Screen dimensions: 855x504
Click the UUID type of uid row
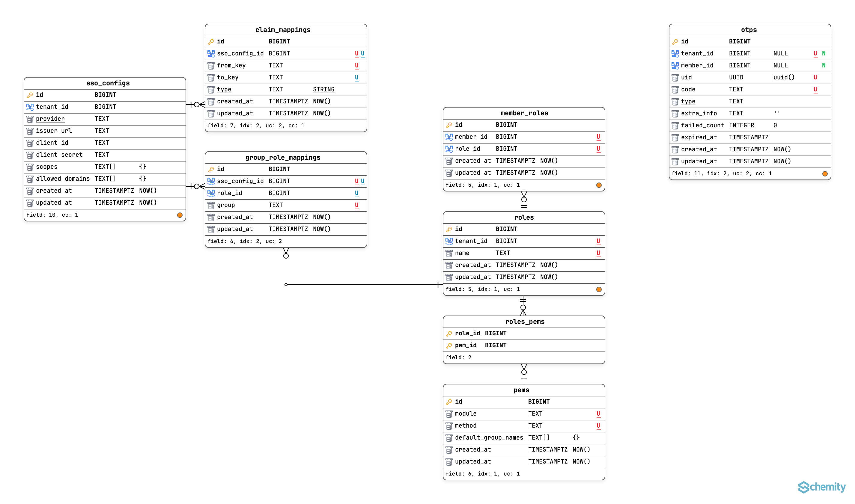736,78
